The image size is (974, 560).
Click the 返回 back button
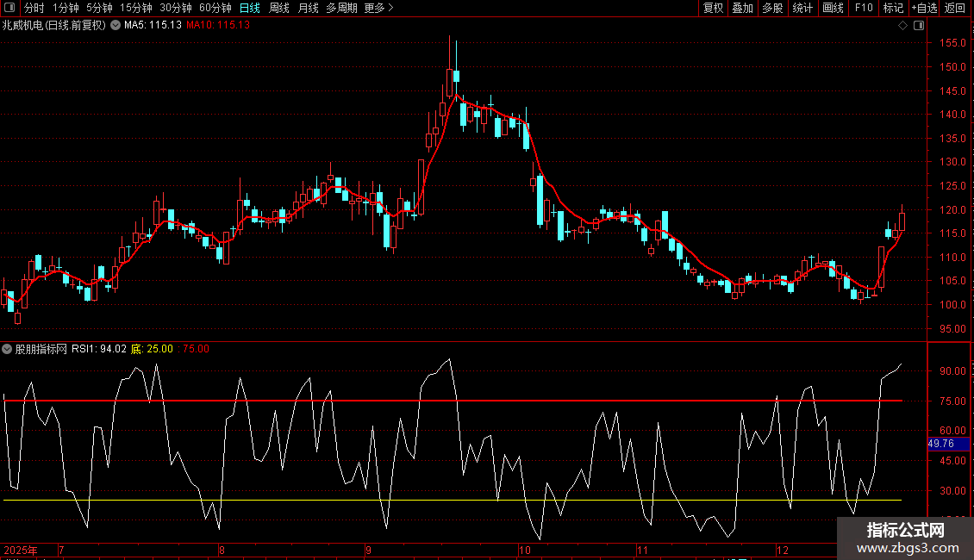coord(955,8)
